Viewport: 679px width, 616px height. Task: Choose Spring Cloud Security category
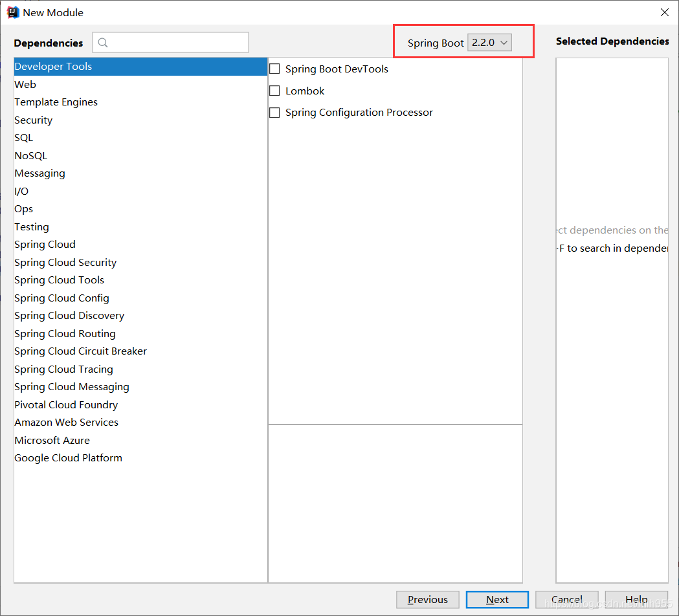click(140, 262)
